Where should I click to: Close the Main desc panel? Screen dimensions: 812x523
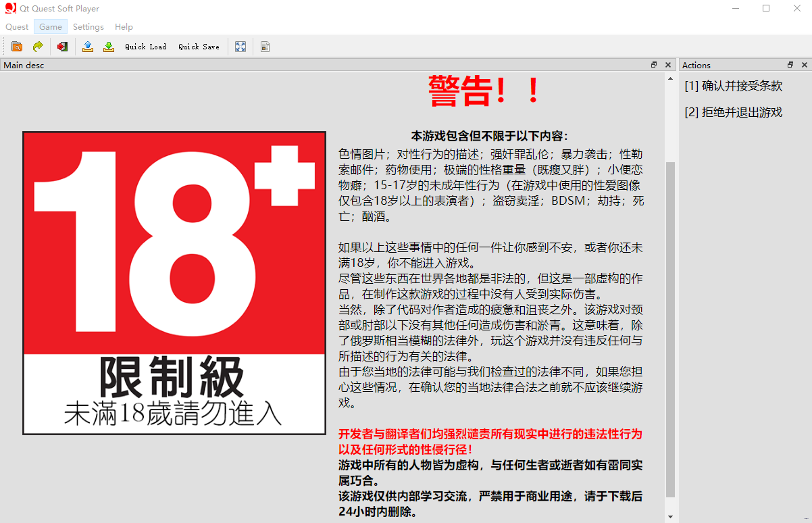pyautogui.click(x=668, y=65)
